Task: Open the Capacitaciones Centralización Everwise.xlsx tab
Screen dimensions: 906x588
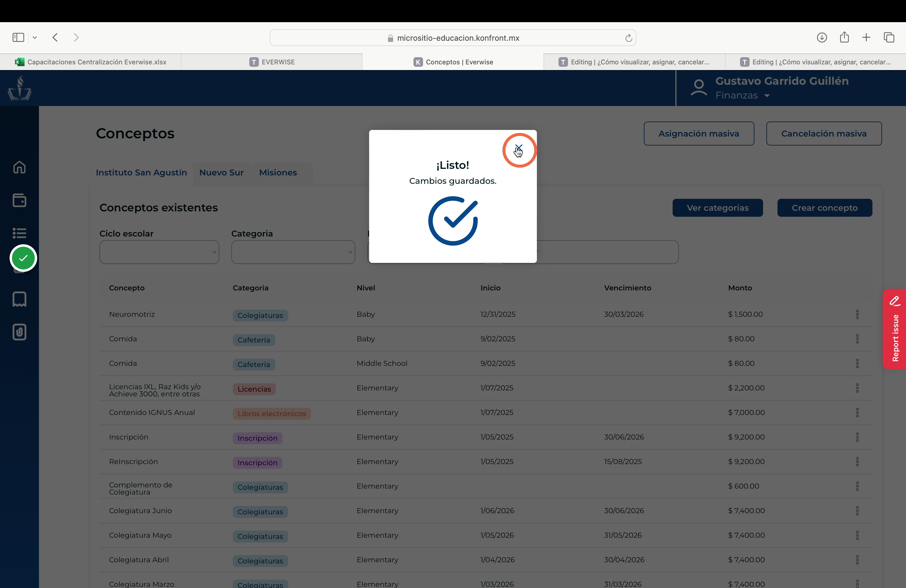Action: click(x=90, y=62)
